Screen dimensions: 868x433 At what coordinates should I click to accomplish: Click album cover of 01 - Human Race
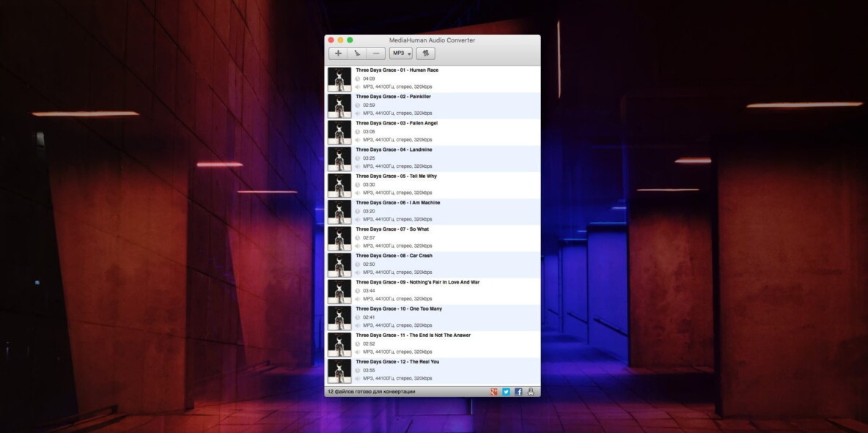[x=339, y=79]
